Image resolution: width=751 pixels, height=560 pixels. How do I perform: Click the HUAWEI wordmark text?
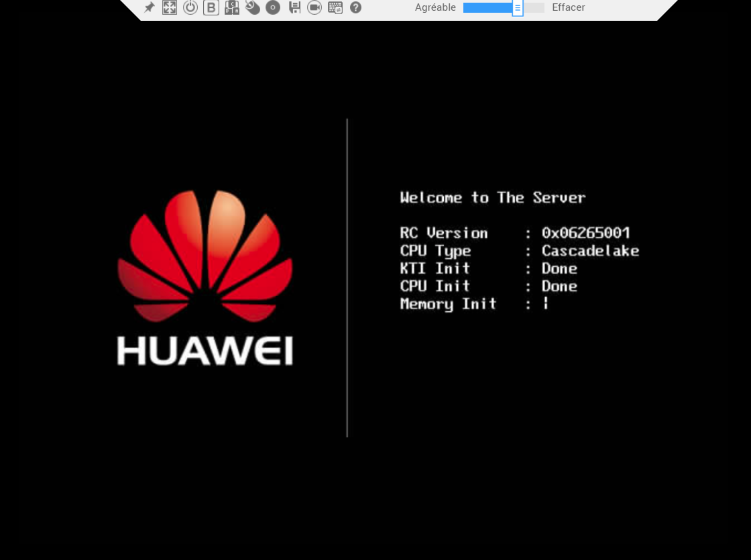pos(205,351)
